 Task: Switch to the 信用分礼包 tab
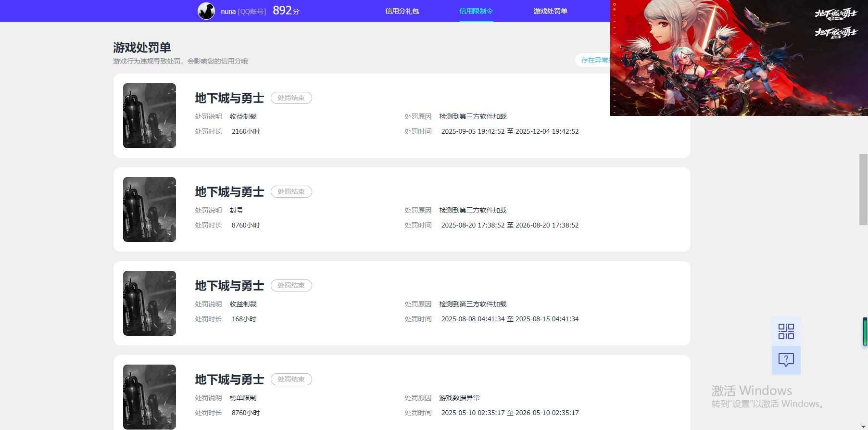tap(402, 11)
